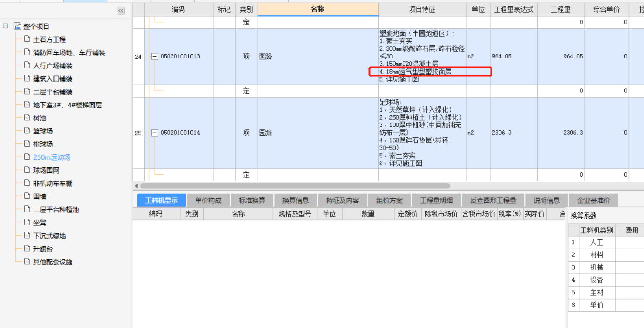Image resolution: width=644 pixels, height=328 pixels.
Task: Select 升旗台 tree item
Action: [43, 249]
